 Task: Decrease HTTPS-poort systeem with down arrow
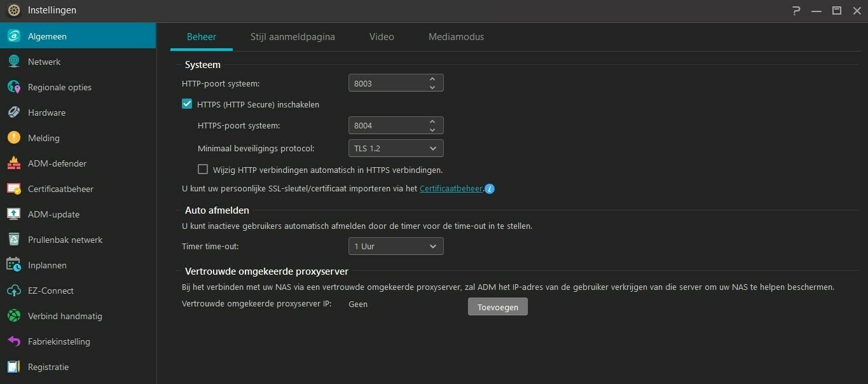432,130
